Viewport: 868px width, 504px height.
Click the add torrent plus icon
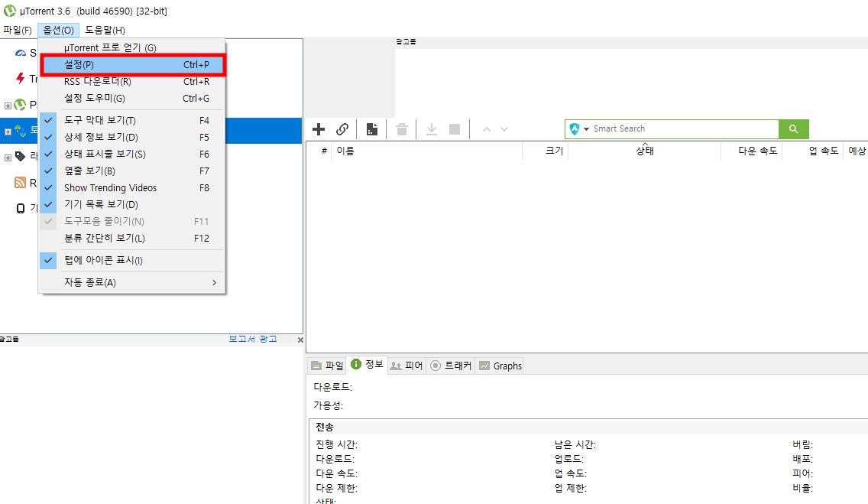[319, 129]
